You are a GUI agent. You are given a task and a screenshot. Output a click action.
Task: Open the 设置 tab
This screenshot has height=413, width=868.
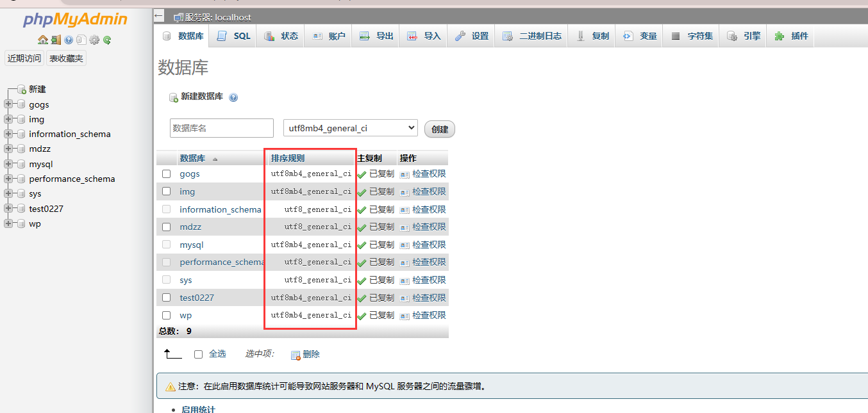(471, 36)
